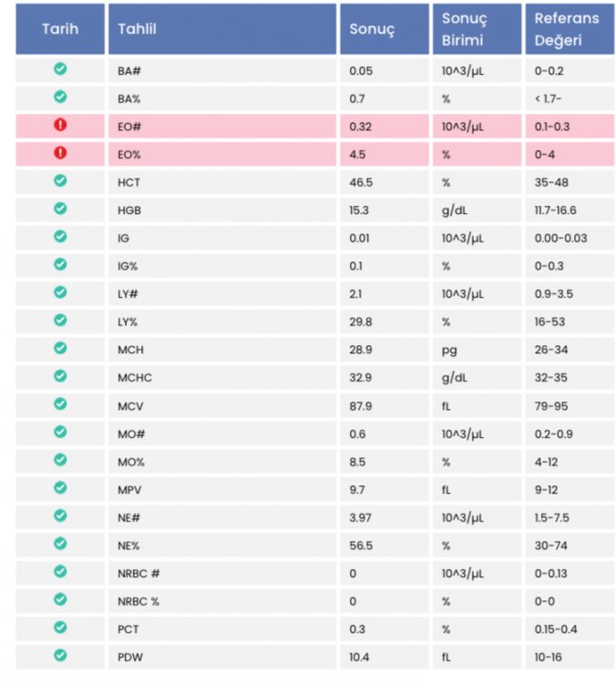Select the green checkmark beside HGB
616x683 pixels.
[60, 209]
